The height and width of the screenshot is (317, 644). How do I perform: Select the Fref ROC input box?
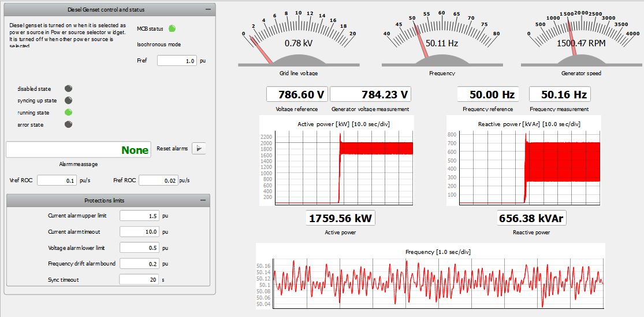tap(158, 180)
